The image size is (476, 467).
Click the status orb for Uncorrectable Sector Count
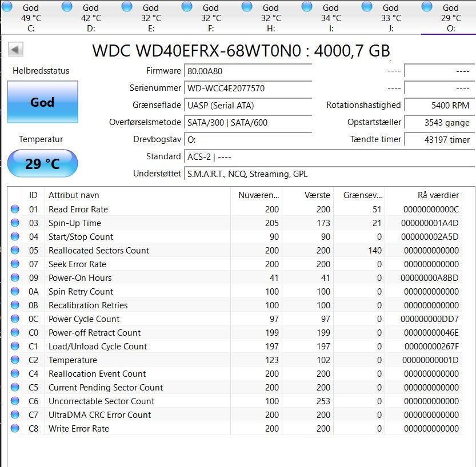pos(15,401)
